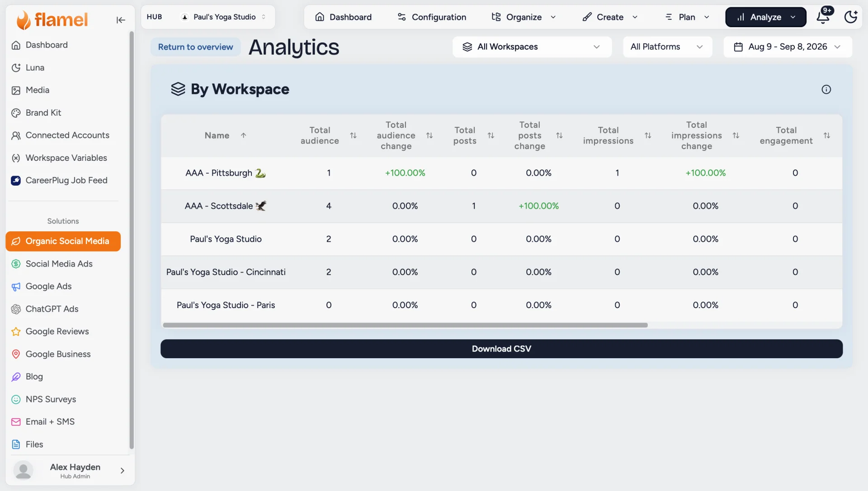Sort by Total impressions column

[648, 136]
